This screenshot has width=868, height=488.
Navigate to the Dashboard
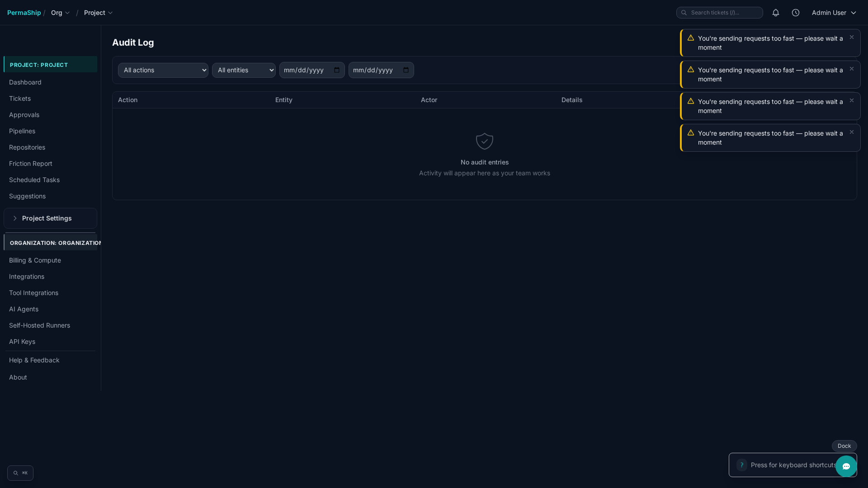coord(25,82)
